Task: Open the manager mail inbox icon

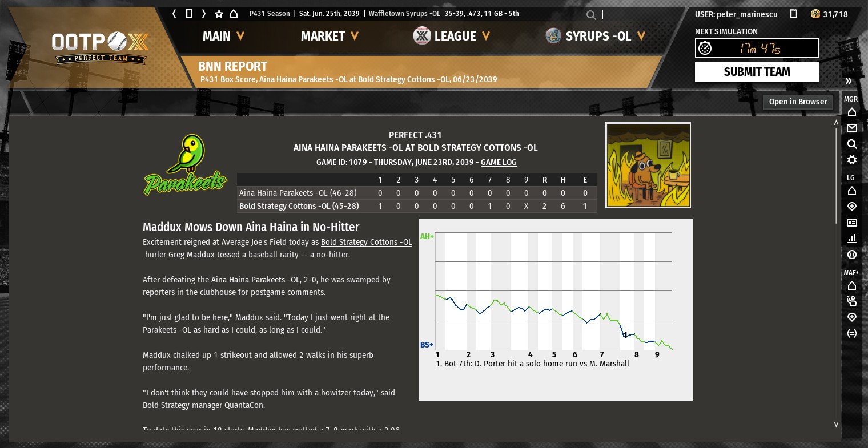Action: tap(851, 128)
